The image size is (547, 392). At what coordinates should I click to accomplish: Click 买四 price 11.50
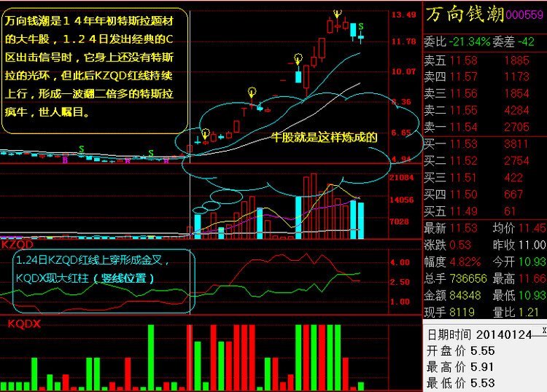click(463, 195)
